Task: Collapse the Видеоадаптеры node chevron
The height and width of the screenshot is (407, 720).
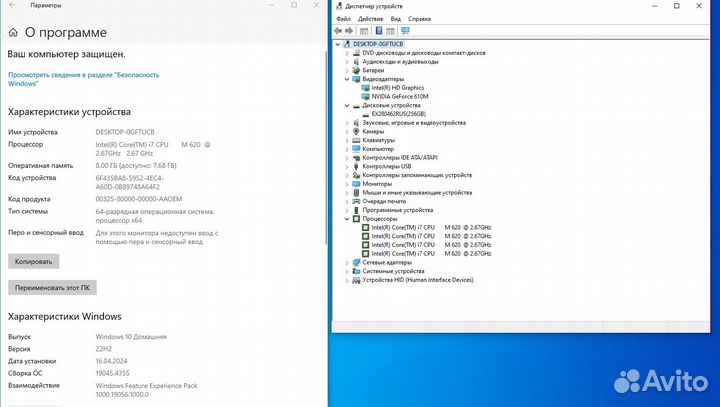Action: point(347,79)
